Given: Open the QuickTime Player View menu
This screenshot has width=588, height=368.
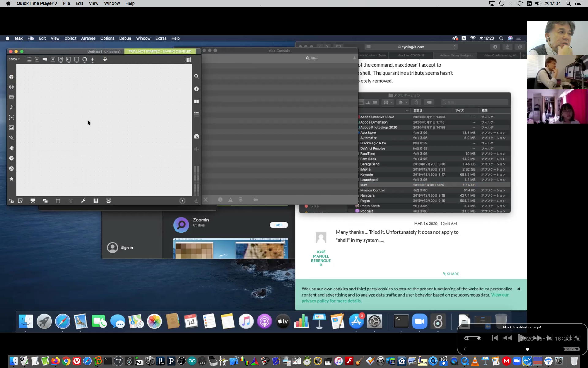Looking at the screenshot, I should point(93,3).
